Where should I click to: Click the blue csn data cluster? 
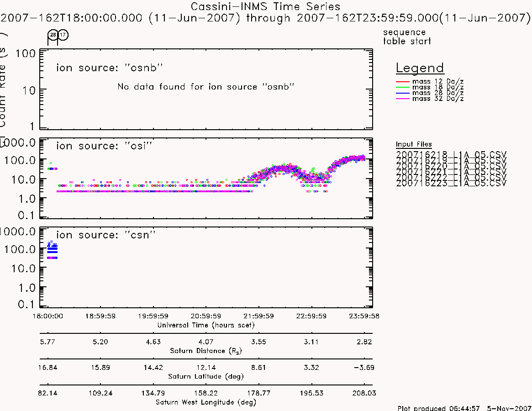pyautogui.click(x=52, y=250)
